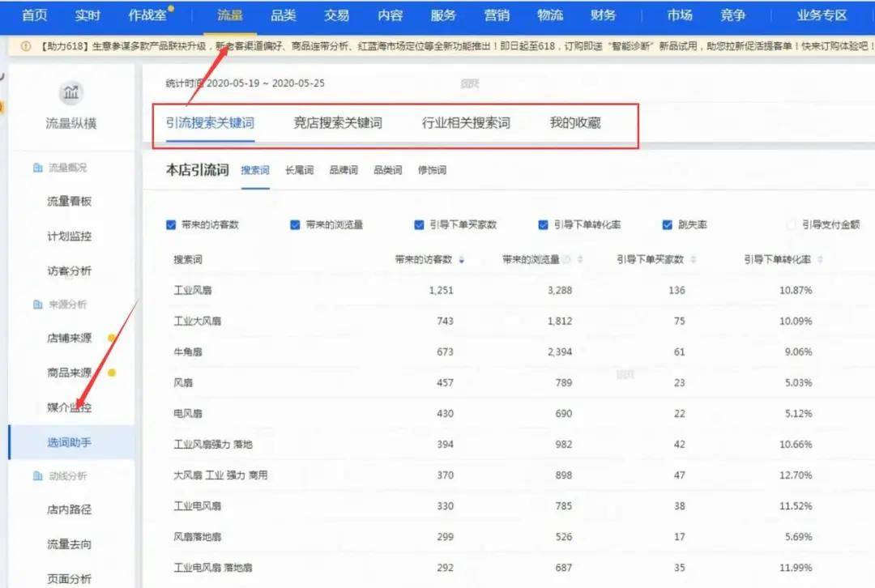Uncheck the 引导下单转化率 checkbox
The width and height of the screenshot is (875, 588).
(x=543, y=224)
